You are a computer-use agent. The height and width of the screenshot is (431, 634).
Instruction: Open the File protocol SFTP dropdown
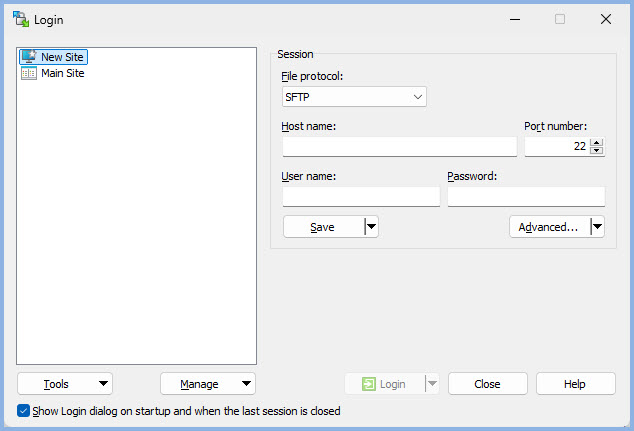tap(355, 97)
